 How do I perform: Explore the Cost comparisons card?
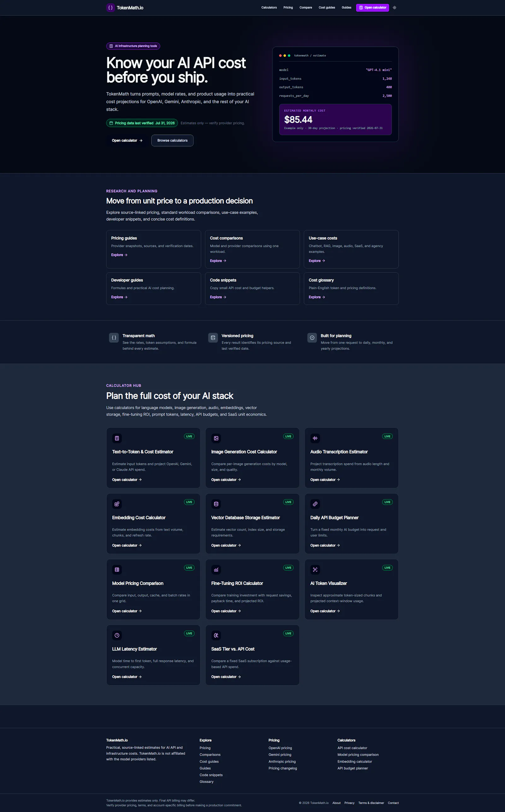point(218,261)
